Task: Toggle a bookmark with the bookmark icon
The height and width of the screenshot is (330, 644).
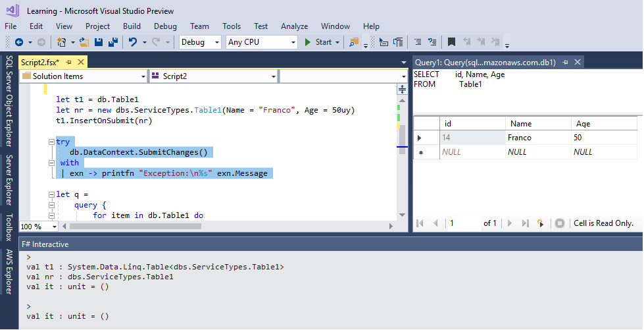Action: (x=451, y=42)
